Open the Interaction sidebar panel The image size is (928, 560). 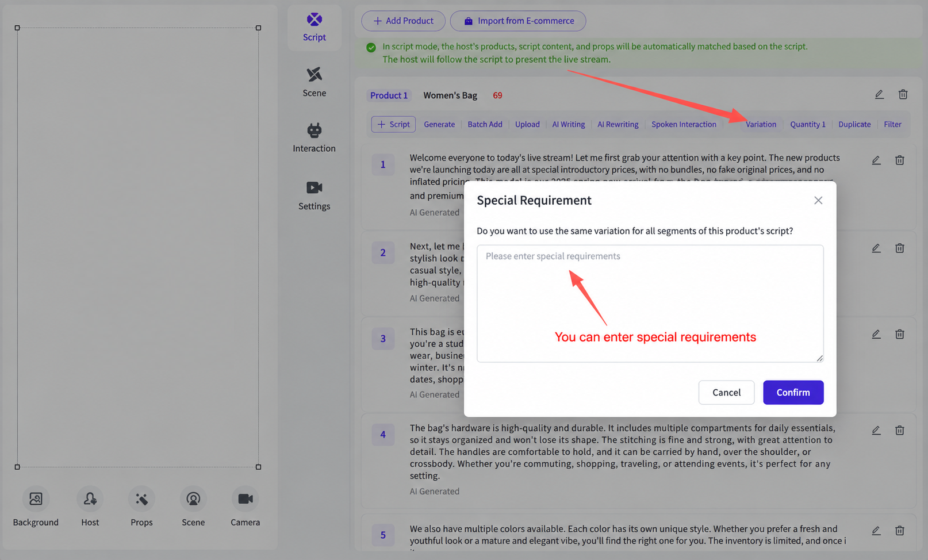315,138
